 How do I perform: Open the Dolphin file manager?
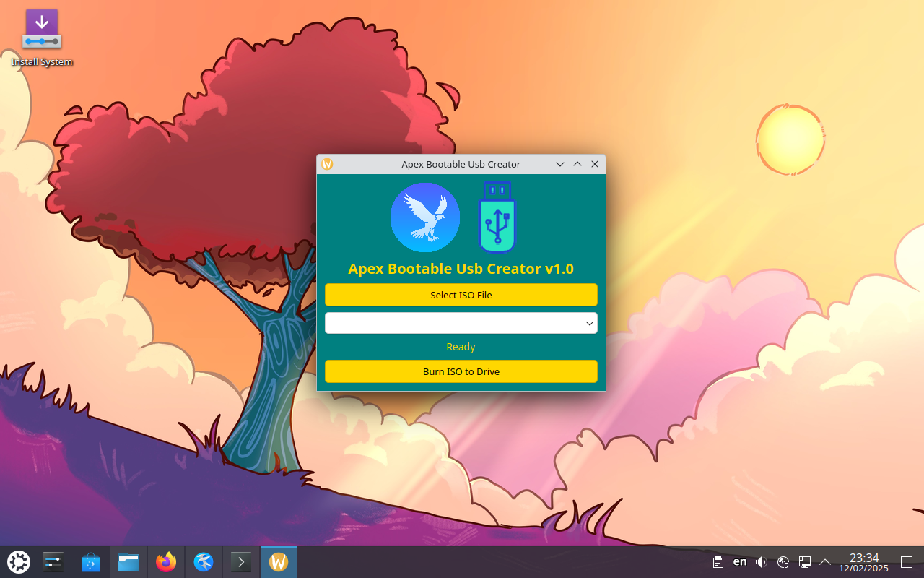[x=128, y=562]
